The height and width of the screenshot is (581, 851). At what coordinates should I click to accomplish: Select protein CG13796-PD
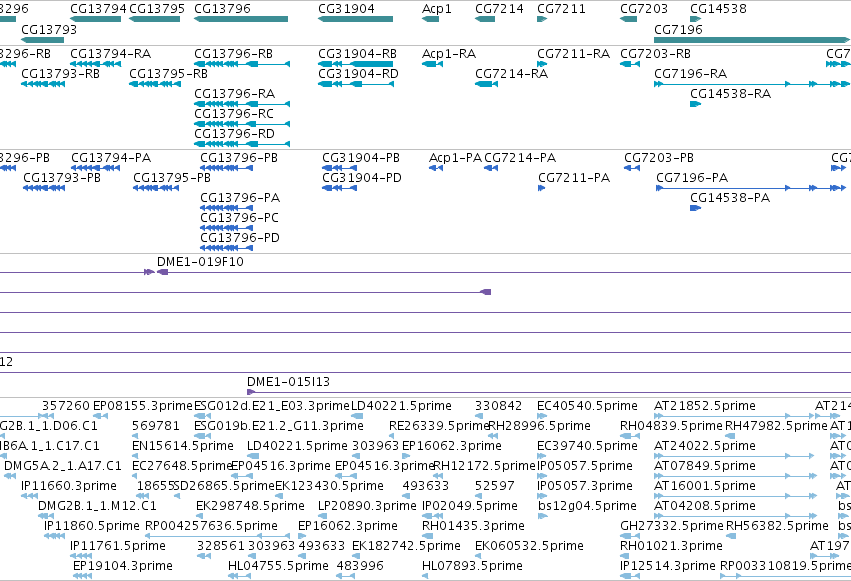pos(240,238)
